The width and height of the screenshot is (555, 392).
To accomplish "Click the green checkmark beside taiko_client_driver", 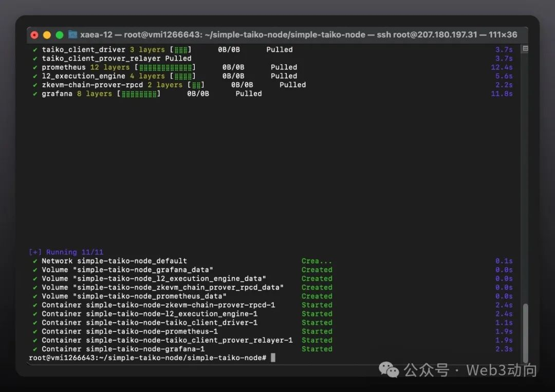I will tap(35, 50).
